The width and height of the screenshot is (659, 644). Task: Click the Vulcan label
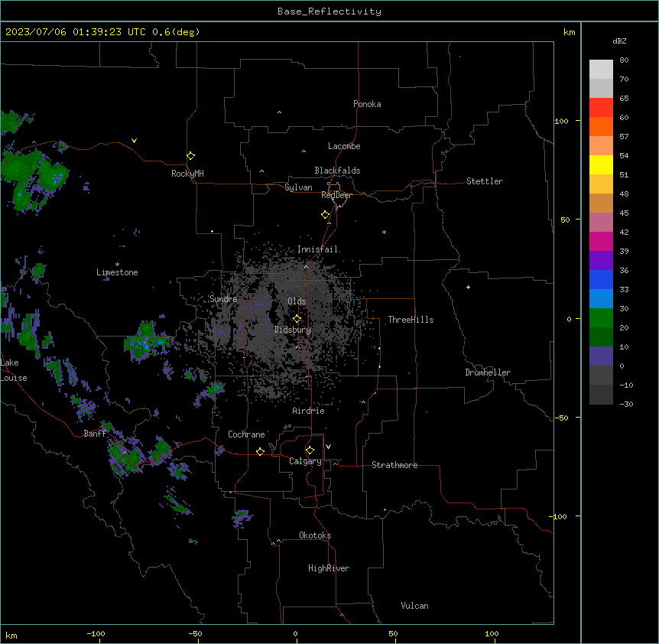click(414, 606)
